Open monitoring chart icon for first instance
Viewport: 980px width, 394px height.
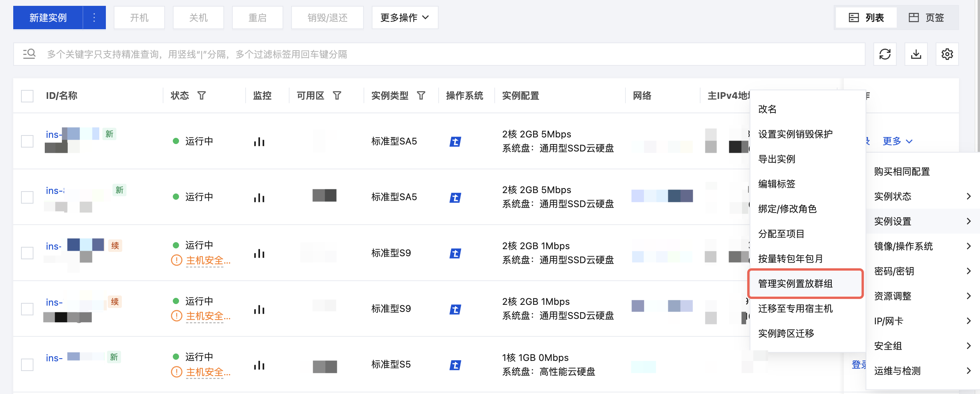pos(259,142)
